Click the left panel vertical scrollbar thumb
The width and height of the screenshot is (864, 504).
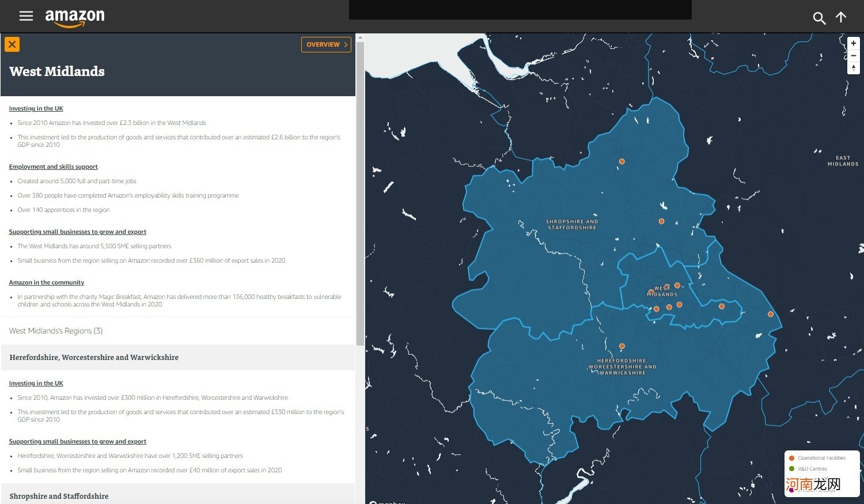click(360, 194)
